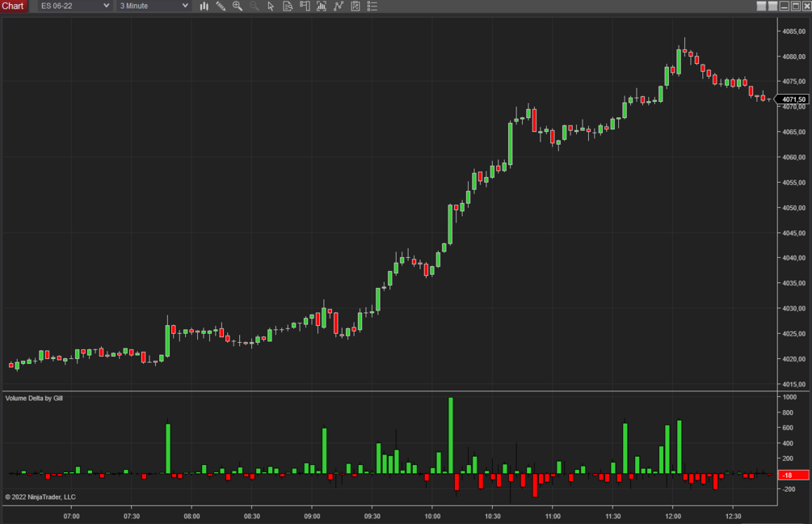Select the arrow cursor tool icon

271,6
